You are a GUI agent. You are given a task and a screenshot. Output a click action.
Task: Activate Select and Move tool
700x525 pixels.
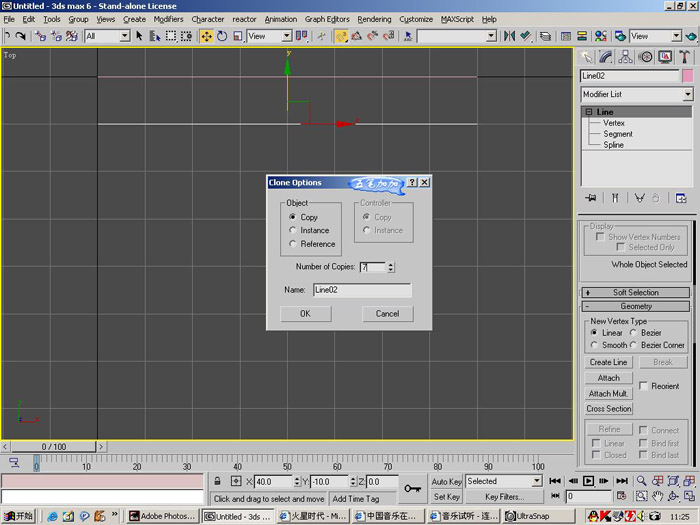(x=206, y=36)
